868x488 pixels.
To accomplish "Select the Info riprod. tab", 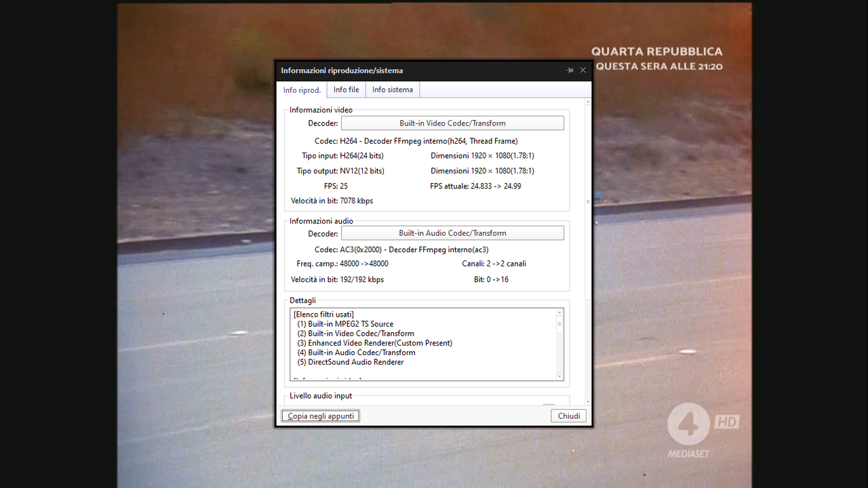I will coord(302,89).
